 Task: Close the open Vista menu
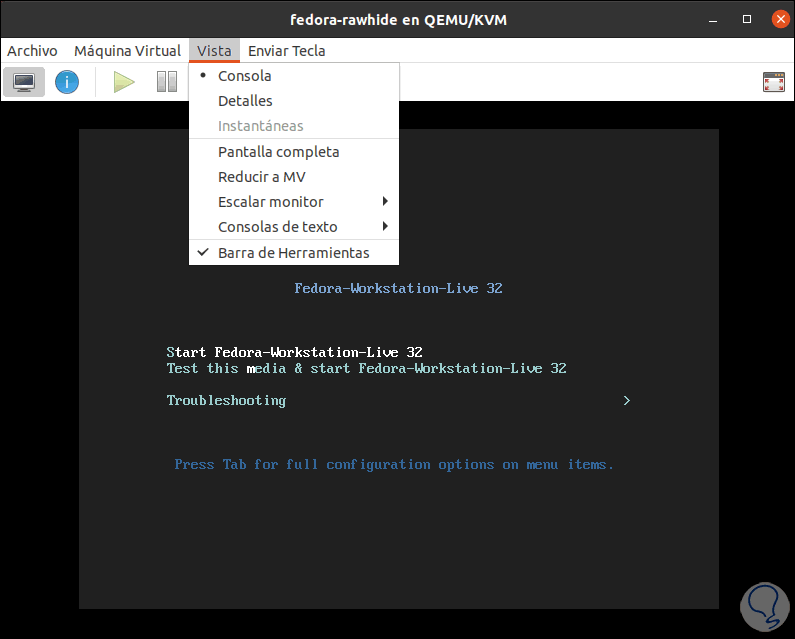point(214,51)
